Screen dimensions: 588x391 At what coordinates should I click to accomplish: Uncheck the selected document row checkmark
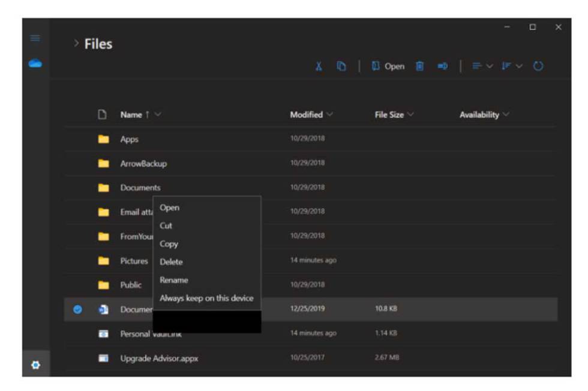[x=77, y=309]
